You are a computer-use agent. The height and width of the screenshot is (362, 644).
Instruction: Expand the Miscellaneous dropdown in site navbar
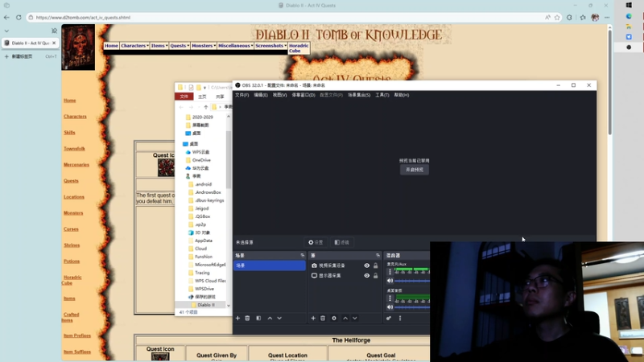coord(235,46)
